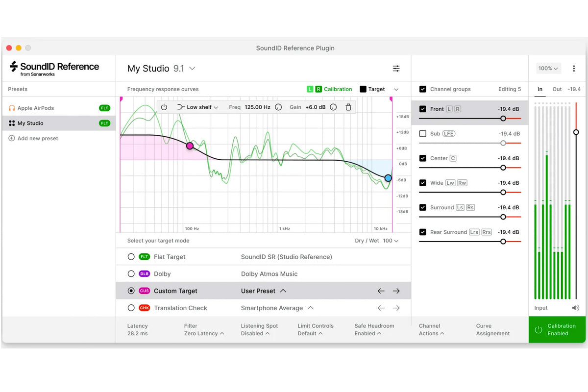The height and width of the screenshot is (392, 588).
Task: Open Curve Assignement
Action: pos(493,330)
